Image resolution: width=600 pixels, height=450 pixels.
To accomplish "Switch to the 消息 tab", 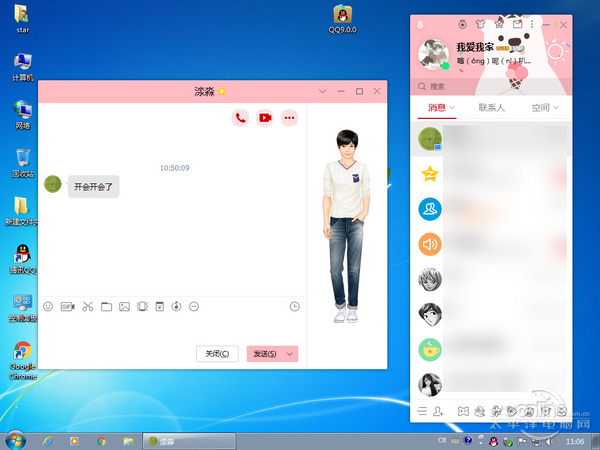I will 437,108.
